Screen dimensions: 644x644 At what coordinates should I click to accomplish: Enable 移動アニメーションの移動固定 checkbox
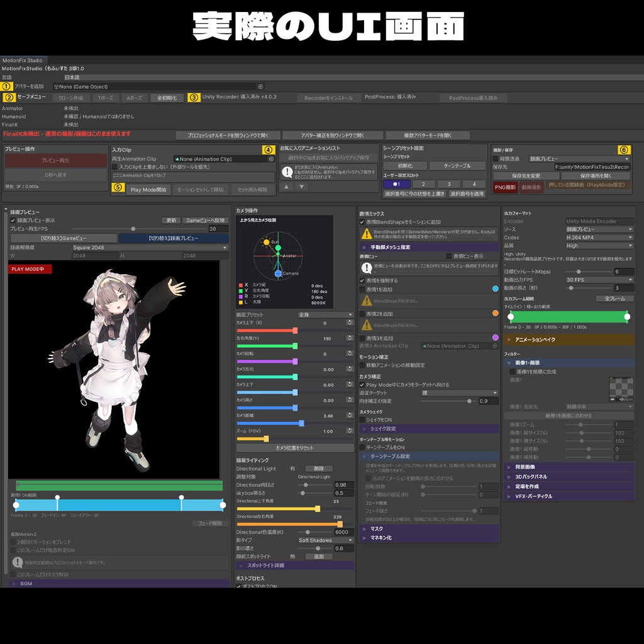point(362,365)
